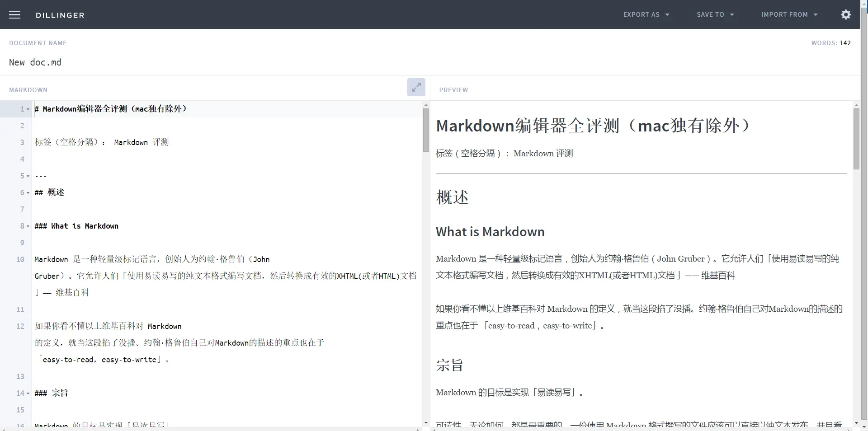Click preview text 'Markdown 的目标是实现「易读易写」。'
The width and height of the screenshot is (868, 431).
[509, 393]
